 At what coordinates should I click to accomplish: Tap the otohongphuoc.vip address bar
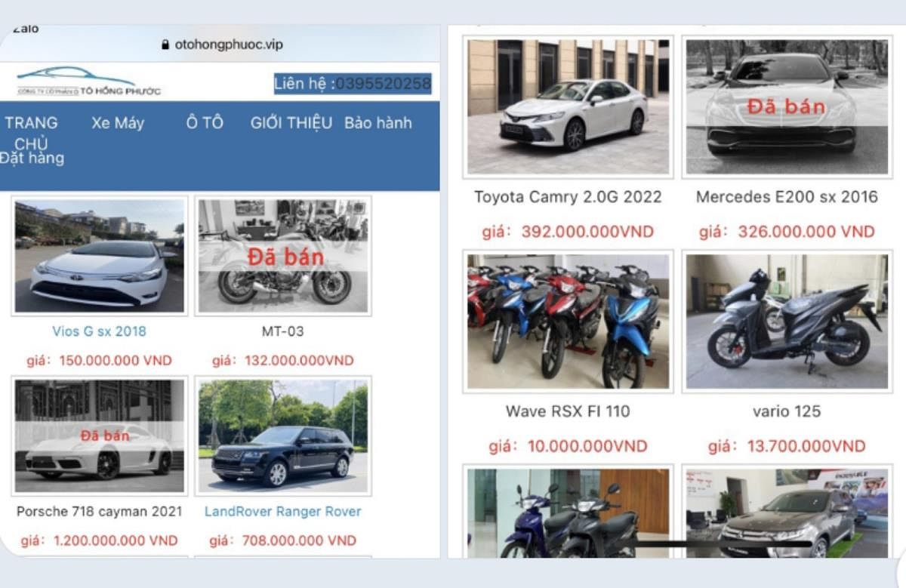point(222,45)
